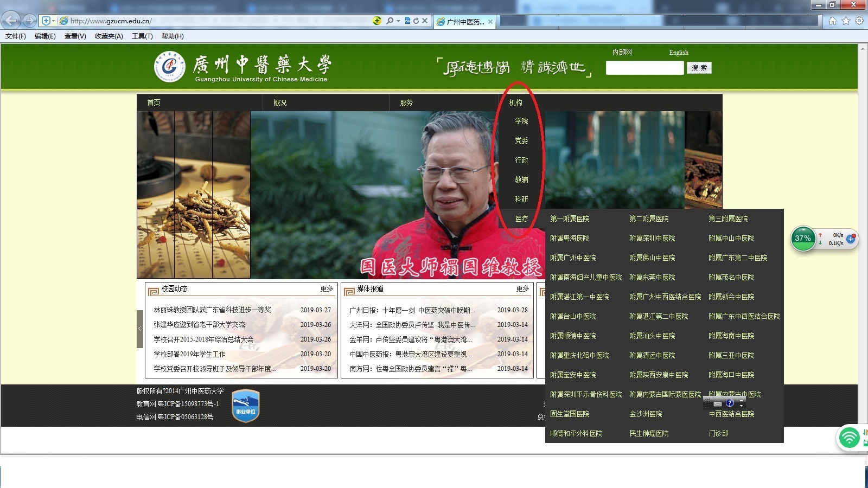The height and width of the screenshot is (488, 868).
Task: Select 行政 in the 机构 submenu
Action: click(521, 160)
